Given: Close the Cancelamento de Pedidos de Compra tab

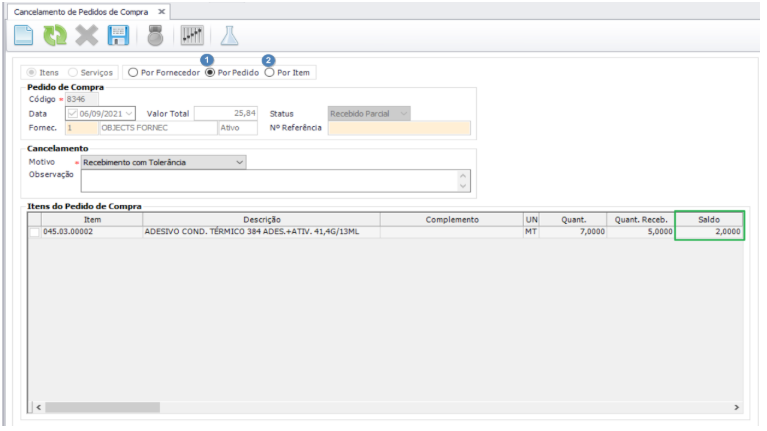Looking at the screenshot, I should click(x=162, y=9).
